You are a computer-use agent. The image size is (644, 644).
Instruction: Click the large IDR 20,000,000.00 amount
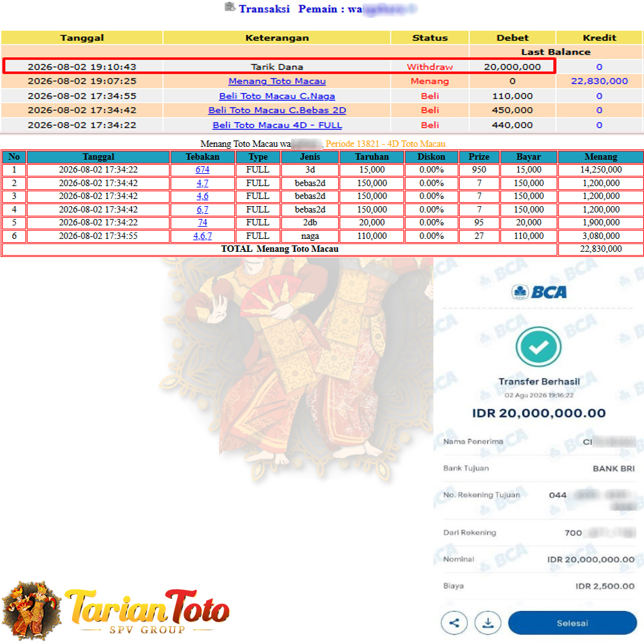539,413
